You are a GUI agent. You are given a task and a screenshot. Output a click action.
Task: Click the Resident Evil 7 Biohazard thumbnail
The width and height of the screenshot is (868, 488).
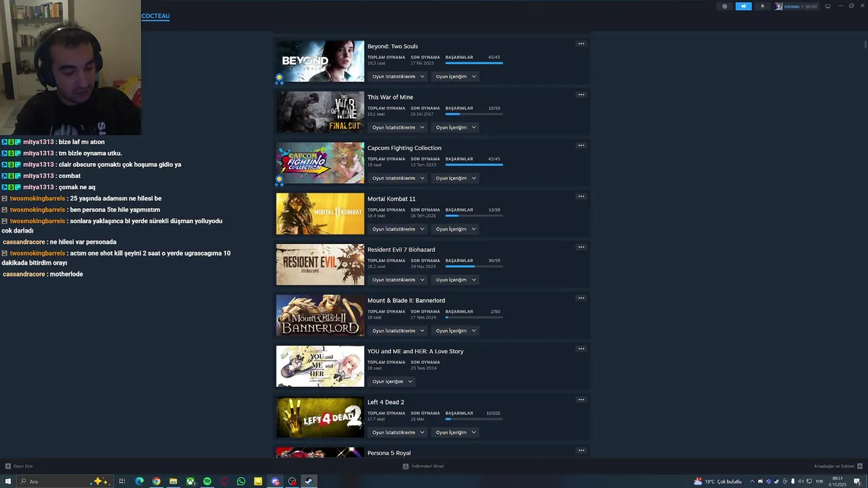point(320,264)
